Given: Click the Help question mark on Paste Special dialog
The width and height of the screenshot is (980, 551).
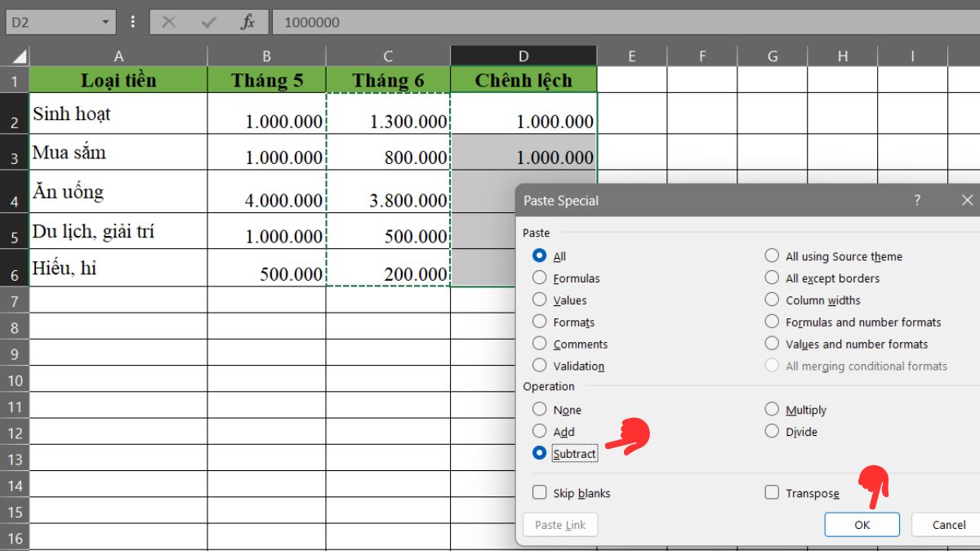Looking at the screenshot, I should [916, 200].
